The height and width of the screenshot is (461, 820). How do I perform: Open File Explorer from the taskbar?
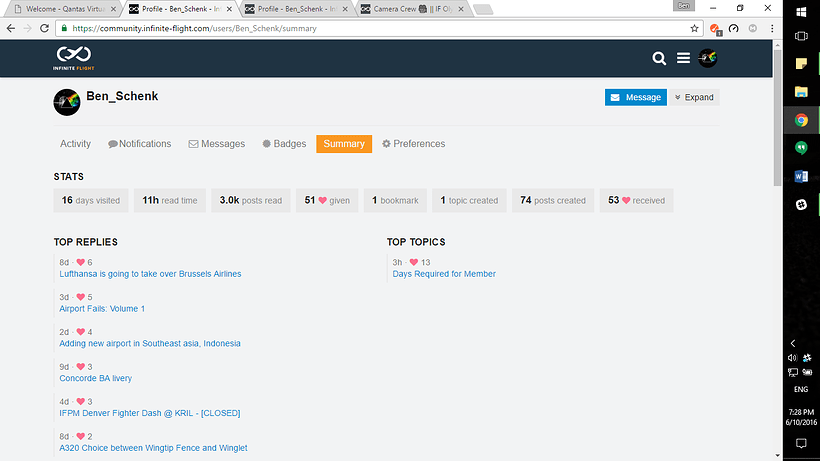pos(801,92)
